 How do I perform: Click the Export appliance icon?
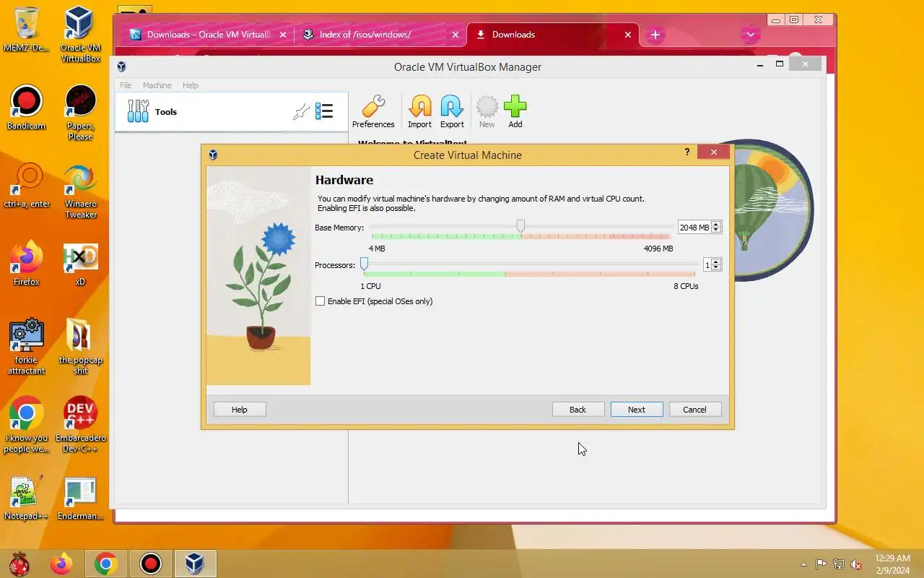click(x=452, y=112)
